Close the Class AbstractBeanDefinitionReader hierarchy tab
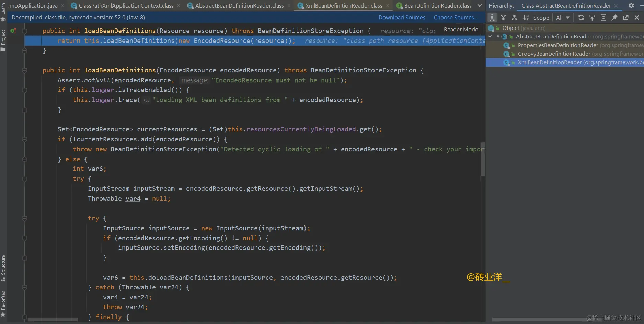Screen dimensions: 644x324 tap(616, 6)
